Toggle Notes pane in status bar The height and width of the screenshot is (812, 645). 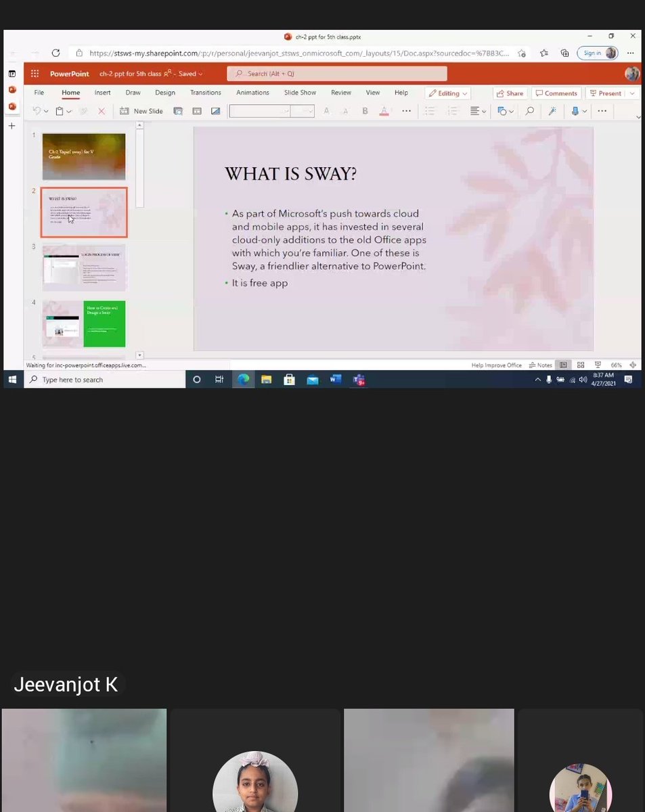point(541,365)
